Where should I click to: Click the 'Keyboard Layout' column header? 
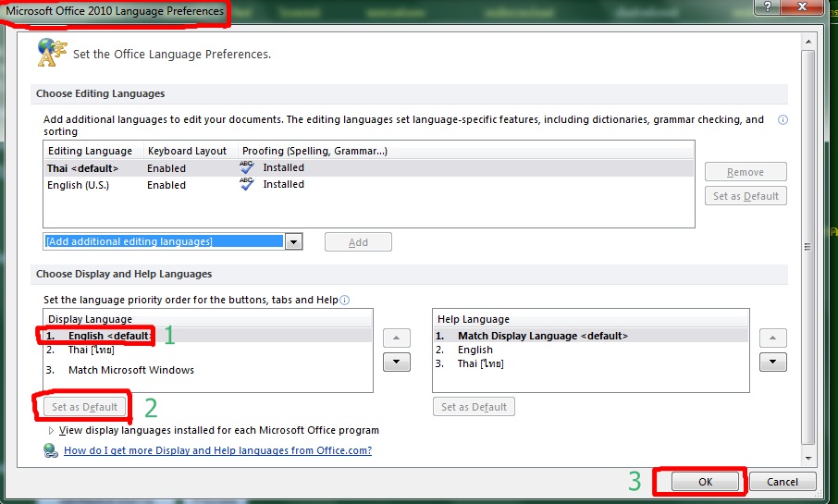[x=191, y=151]
